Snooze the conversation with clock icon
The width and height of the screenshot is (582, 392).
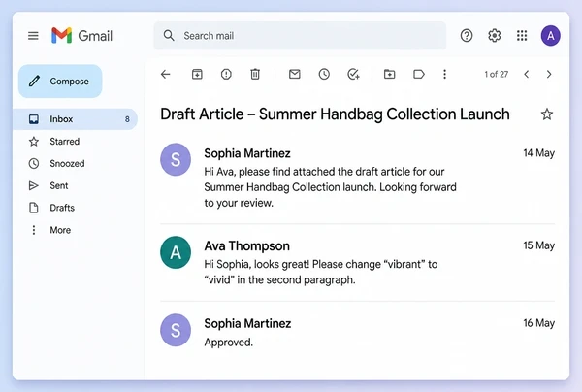(324, 75)
